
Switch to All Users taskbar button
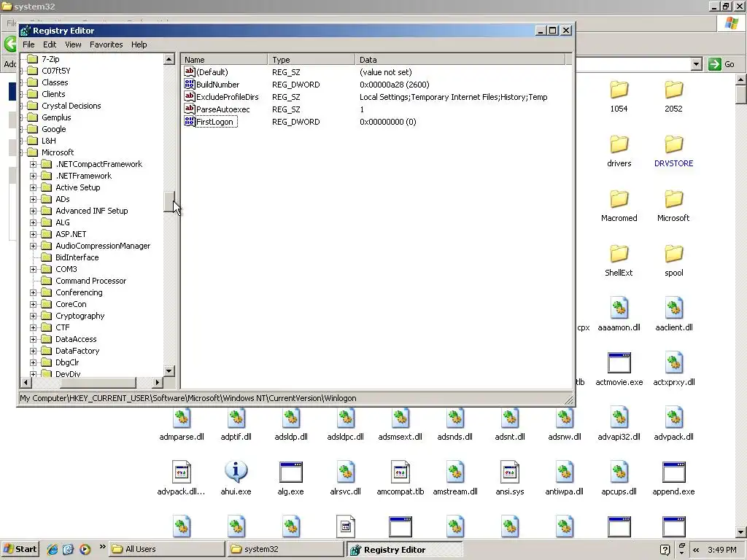(x=167, y=549)
